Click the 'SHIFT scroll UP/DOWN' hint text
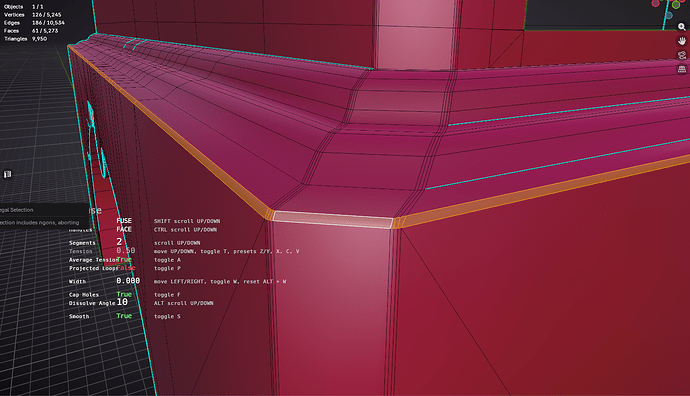The height and width of the screenshot is (396, 690). 187,221
